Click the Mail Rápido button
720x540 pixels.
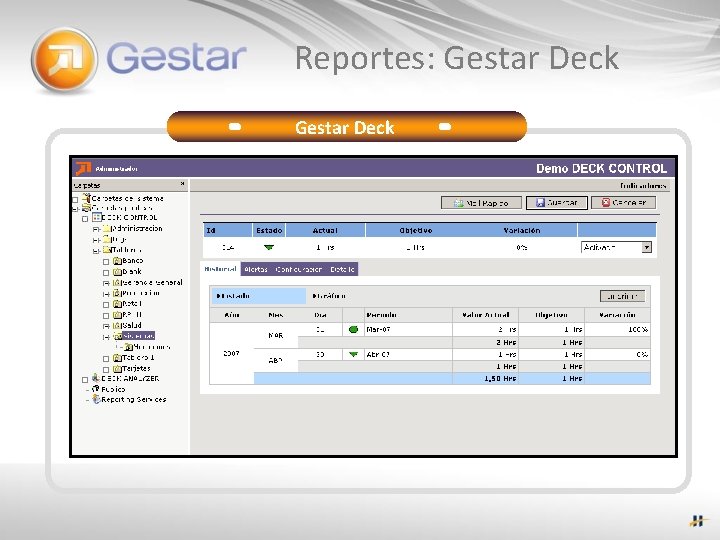481,202
